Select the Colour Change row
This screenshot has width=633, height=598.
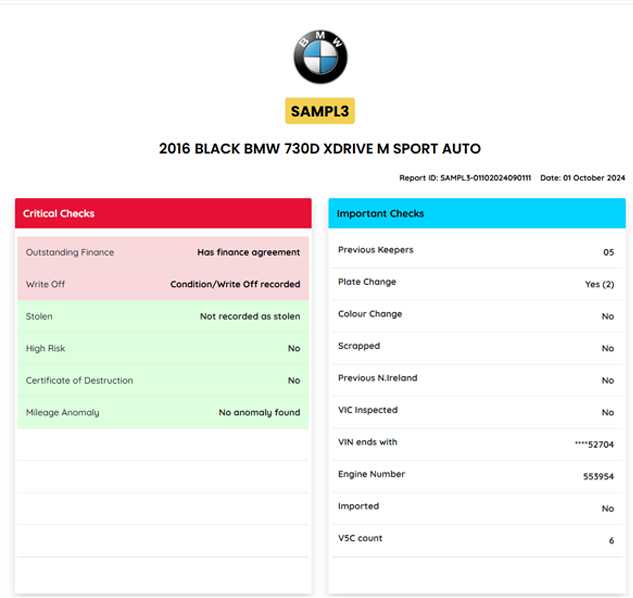click(477, 315)
